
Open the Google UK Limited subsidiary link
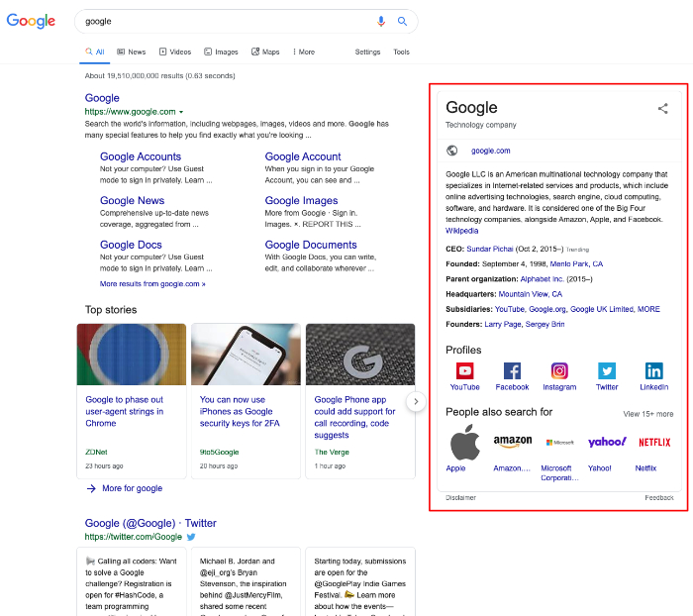[602, 309]
